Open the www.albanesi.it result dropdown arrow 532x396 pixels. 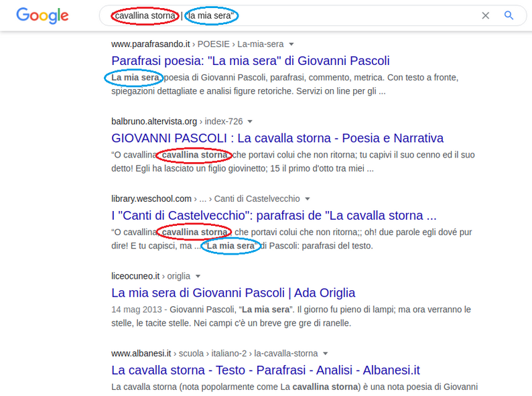coord(326,354)
